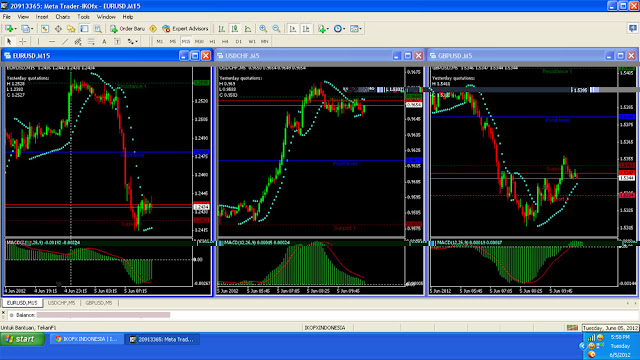Select the Vertical Line drawing tool
This screenshot has width=640, height=360.
[38, 41]
